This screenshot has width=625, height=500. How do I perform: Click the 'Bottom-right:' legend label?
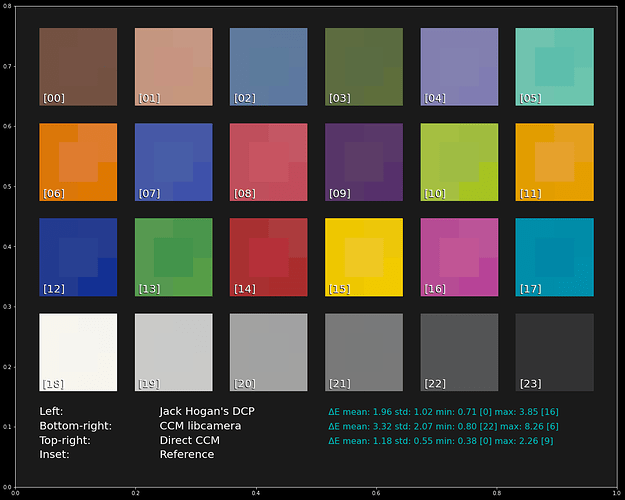coord(76,426)
